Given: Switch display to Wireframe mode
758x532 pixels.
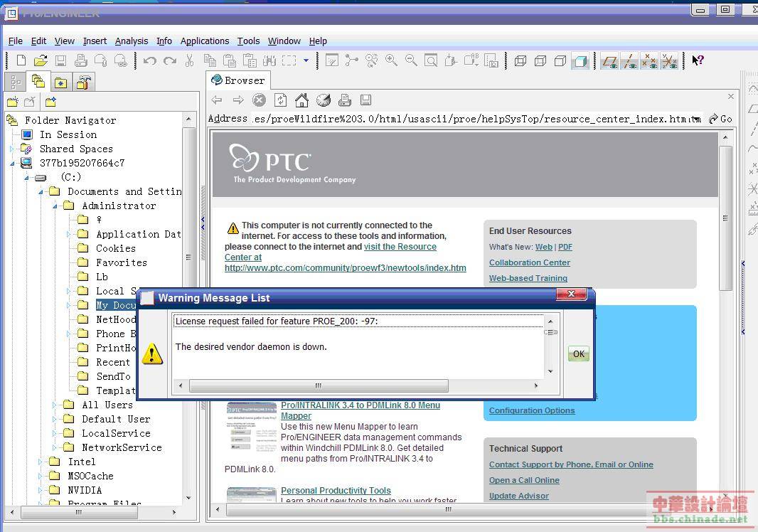Looking at the screenshot, I should coord(521,61).
